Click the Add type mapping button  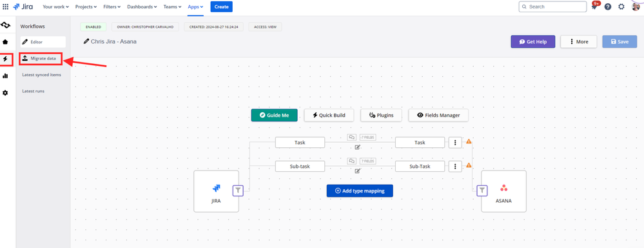coord(360,191)
